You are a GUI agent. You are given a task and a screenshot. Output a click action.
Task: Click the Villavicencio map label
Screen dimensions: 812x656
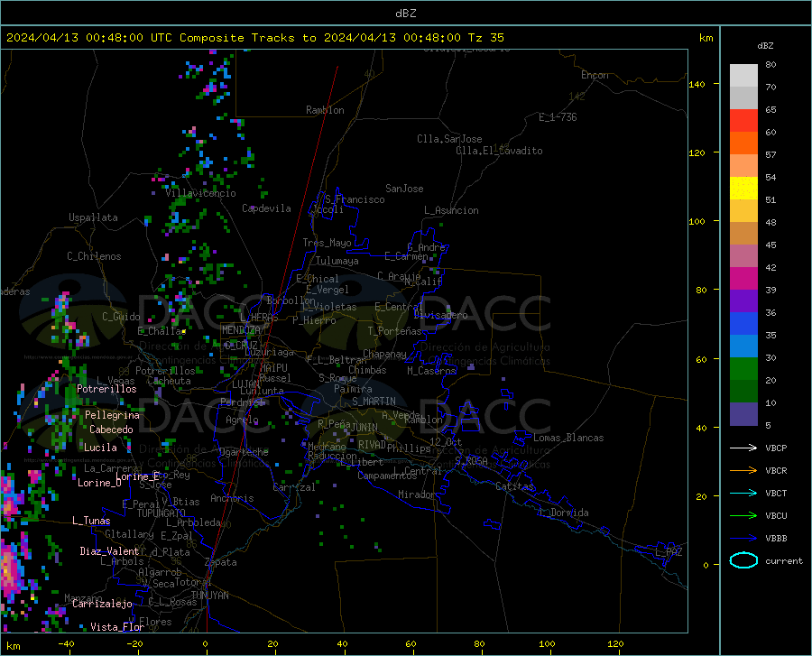(200, 193)
